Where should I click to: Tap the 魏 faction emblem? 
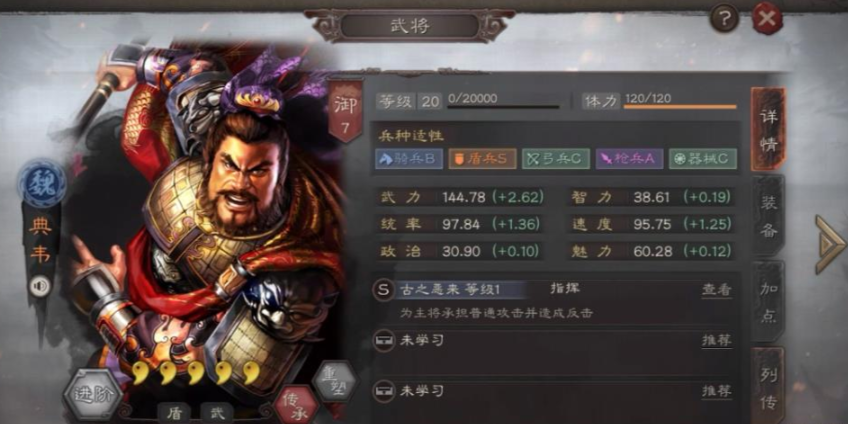point(42,184)
